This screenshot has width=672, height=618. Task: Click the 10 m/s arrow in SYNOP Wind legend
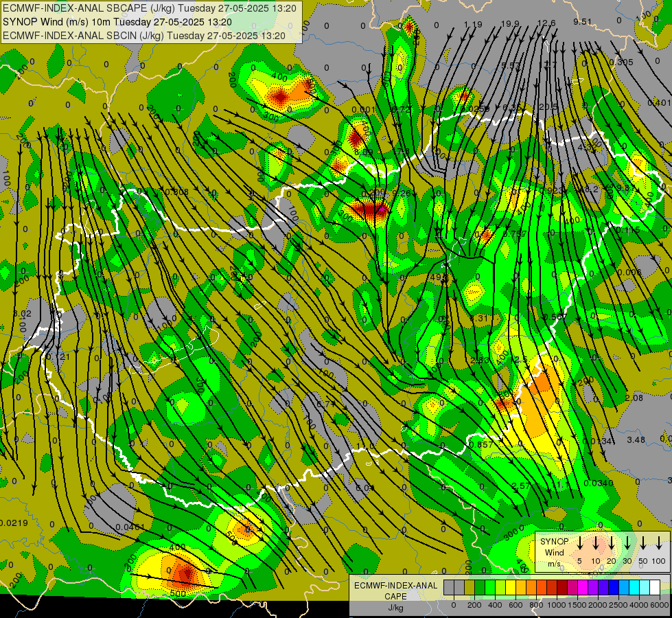click(596, 543)
